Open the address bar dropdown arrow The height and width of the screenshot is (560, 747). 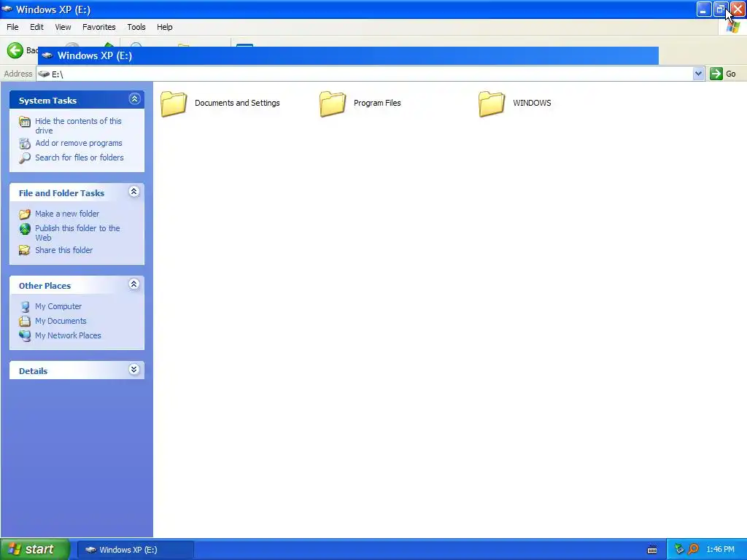[x=698, y=74]
